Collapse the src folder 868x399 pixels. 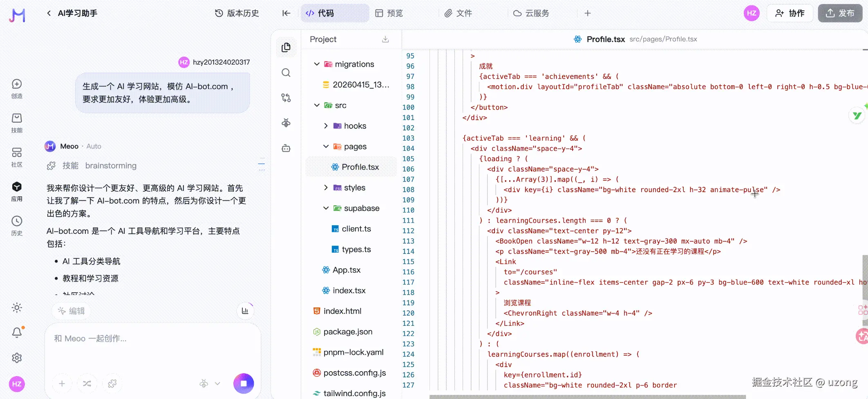click(x=317, y=105)
